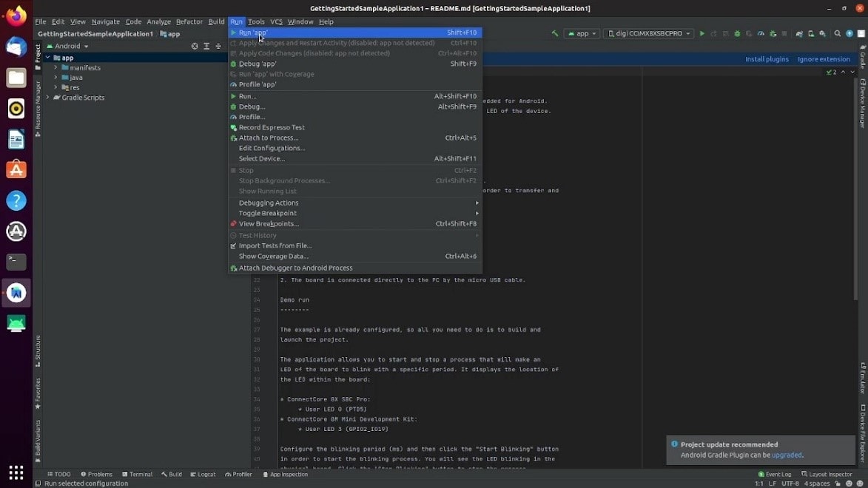Toggle the Logcat tool window
The height and width of the screenshot is (488, 868).
coord(203,474)
